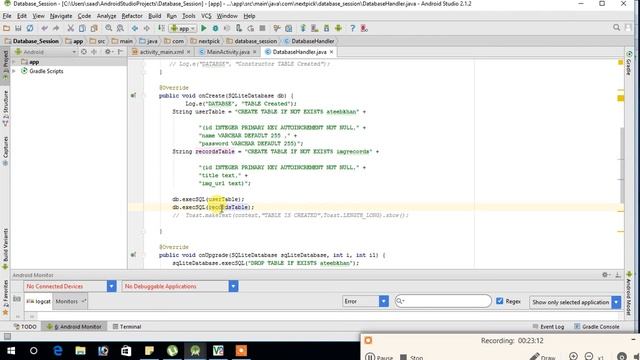Click the Stop square toolbar icon
The height and width of the screenshot is (360, 640).
pos(262,28)
